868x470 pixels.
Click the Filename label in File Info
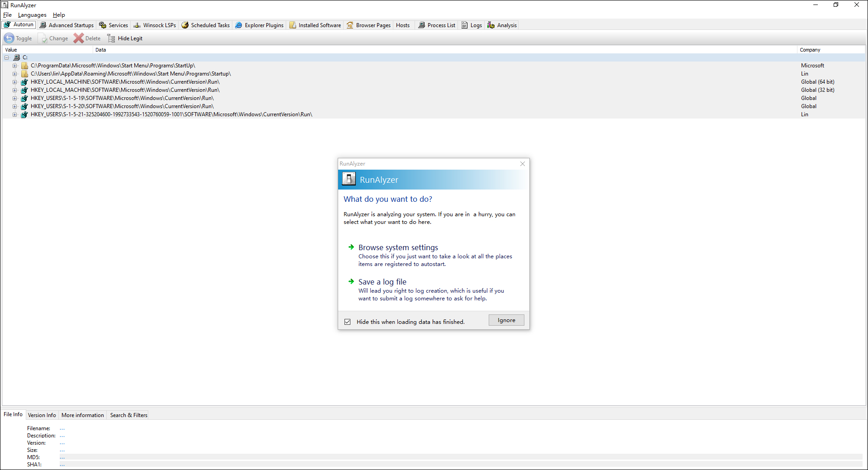coord(38,428)
